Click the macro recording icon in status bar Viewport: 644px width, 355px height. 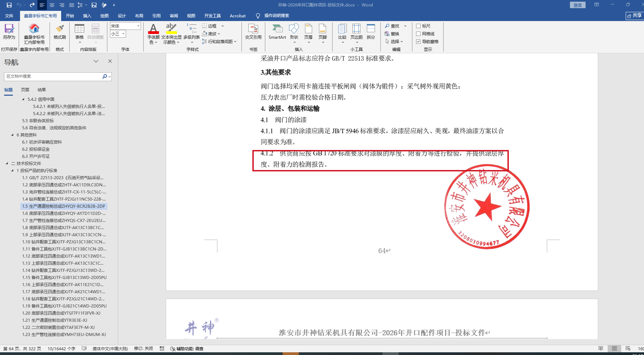(x=162, y=349)
